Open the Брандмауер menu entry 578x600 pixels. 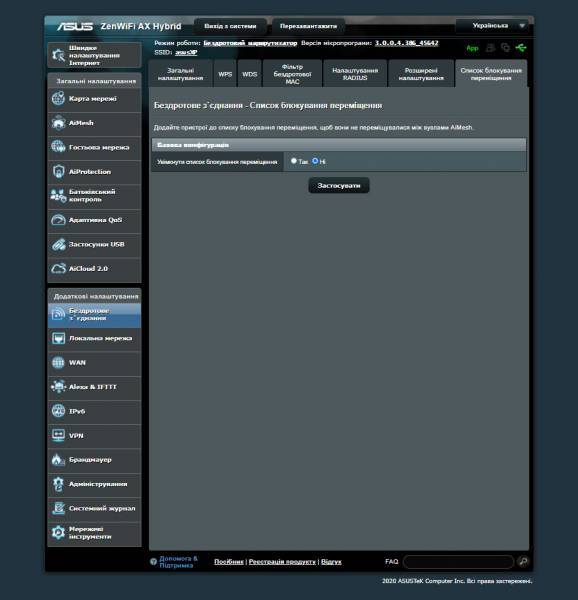coord(94,460)
